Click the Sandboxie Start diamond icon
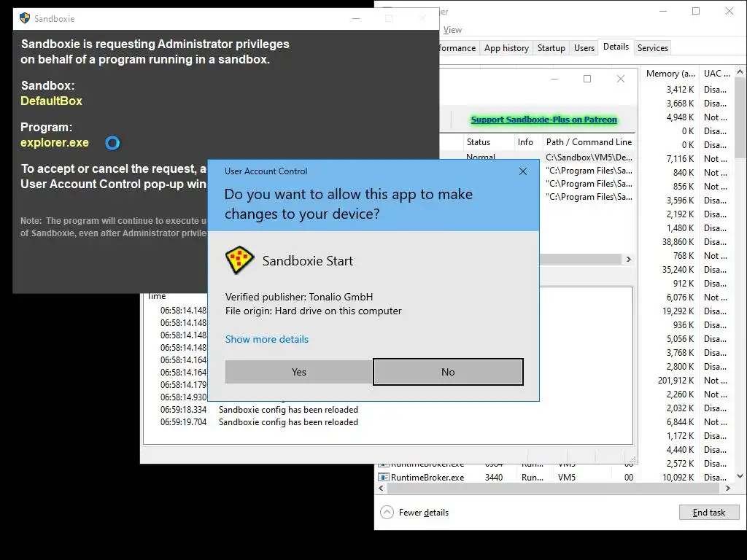The width and height of the screenshot is (747, 560). click(x=239, y=260)
